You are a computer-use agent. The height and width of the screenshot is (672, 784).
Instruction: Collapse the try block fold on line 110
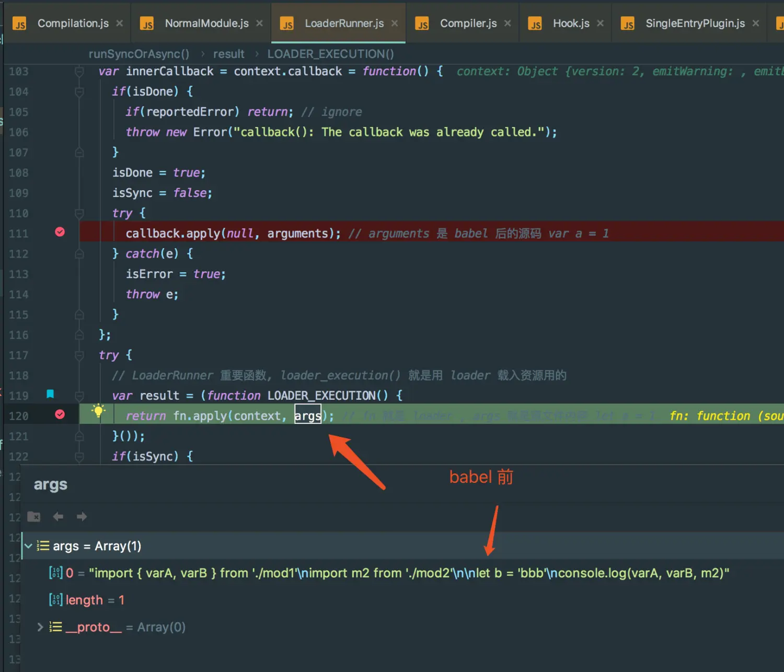(x=79, y=214)
